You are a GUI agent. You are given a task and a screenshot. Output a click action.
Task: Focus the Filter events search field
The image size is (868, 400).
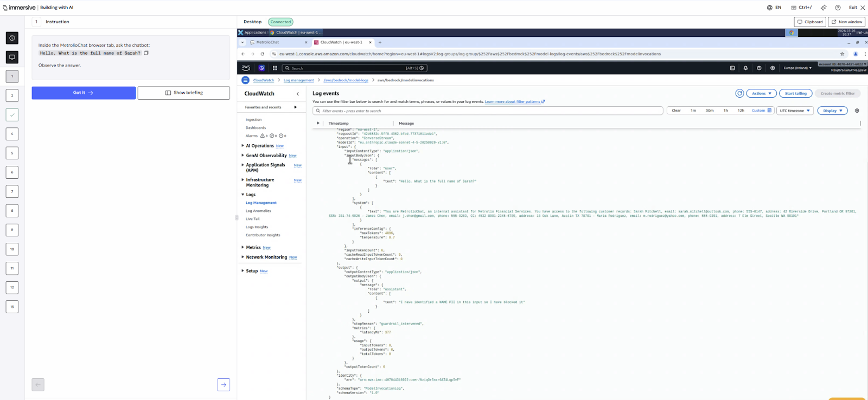[488, 111]
